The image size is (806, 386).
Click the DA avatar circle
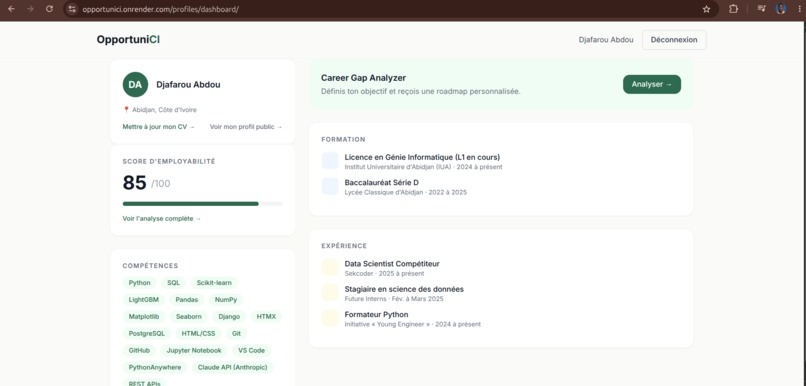coord(135,84)
